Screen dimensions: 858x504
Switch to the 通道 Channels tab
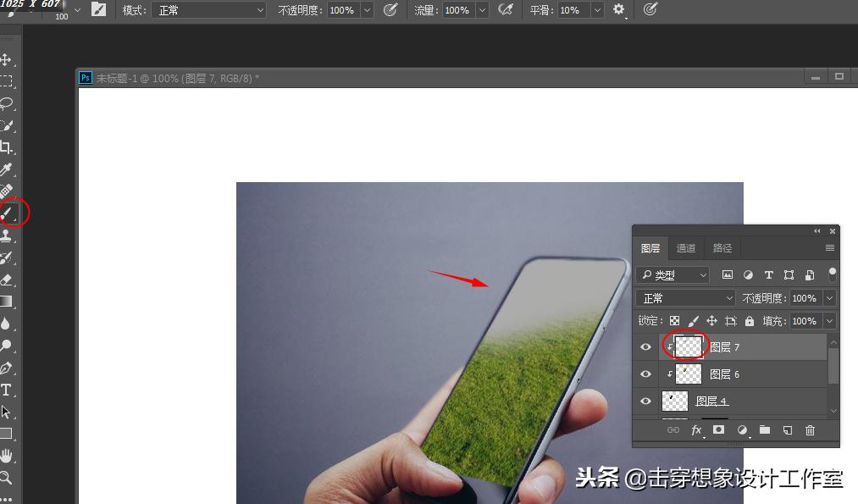point(686,247)
